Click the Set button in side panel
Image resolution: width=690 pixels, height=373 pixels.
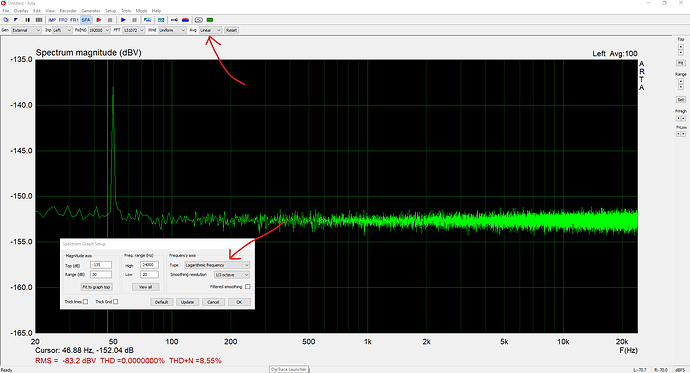click(681, 99)
